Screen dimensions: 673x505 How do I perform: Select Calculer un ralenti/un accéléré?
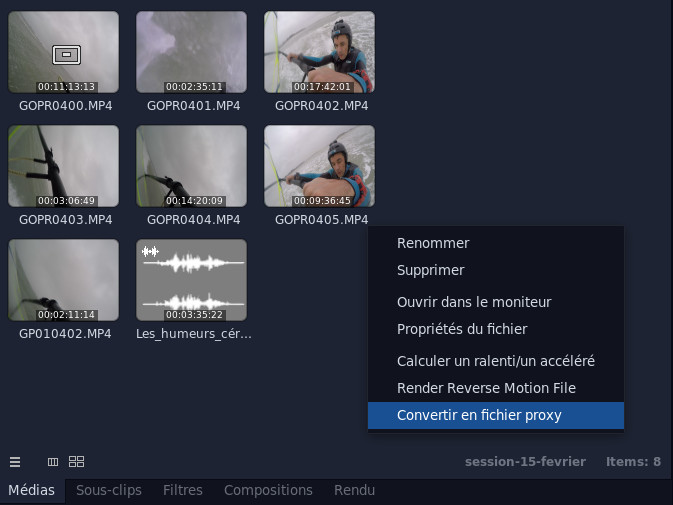(x=496, y=361)
